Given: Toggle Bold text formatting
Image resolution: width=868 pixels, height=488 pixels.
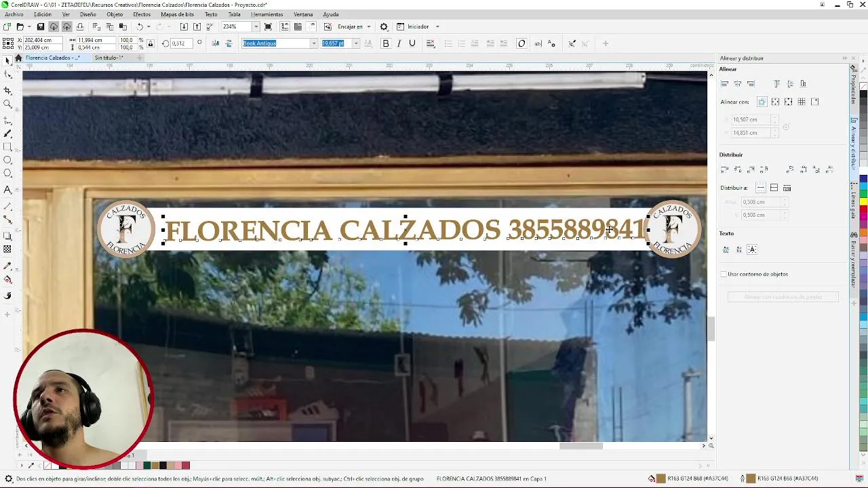Looking at the screenshot, I should tap(386, 43).
